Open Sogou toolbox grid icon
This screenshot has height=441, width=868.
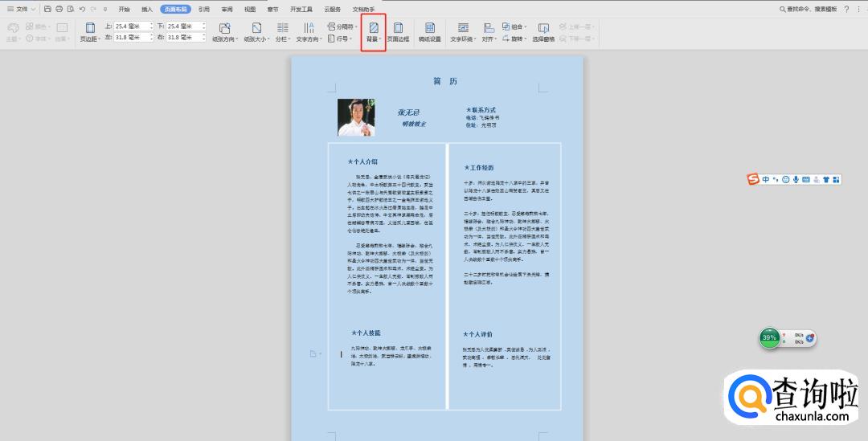coord(836,179)
